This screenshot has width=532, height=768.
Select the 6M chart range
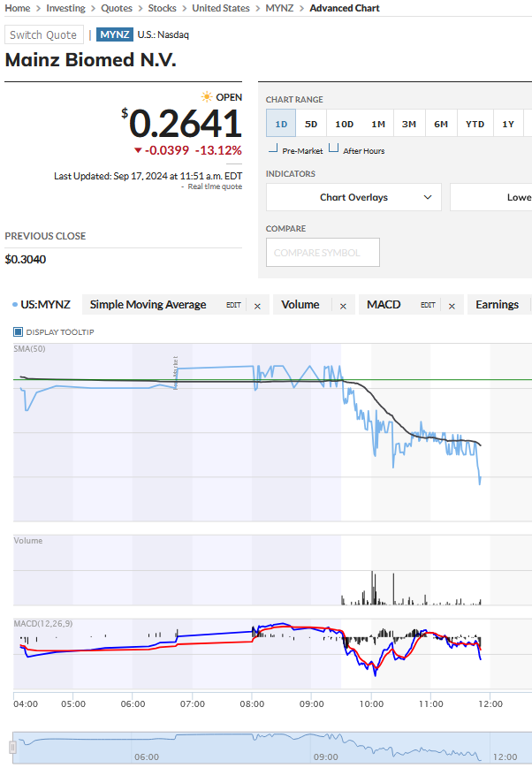(441, 124)
